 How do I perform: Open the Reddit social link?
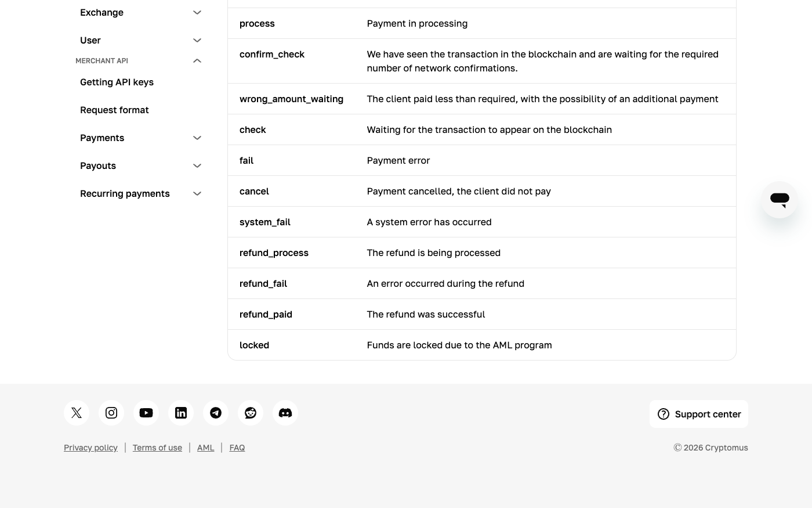point(251,413)
